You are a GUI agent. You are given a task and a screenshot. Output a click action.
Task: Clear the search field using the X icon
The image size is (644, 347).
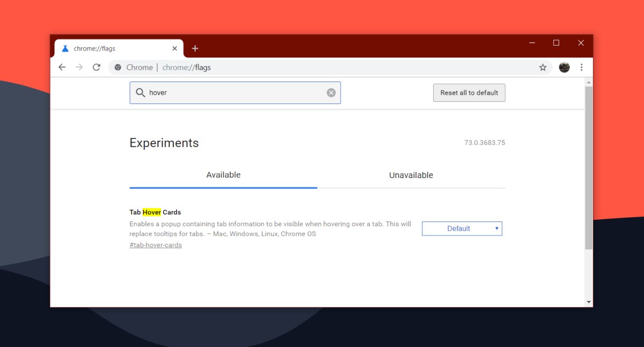click(x=331, y=92)
